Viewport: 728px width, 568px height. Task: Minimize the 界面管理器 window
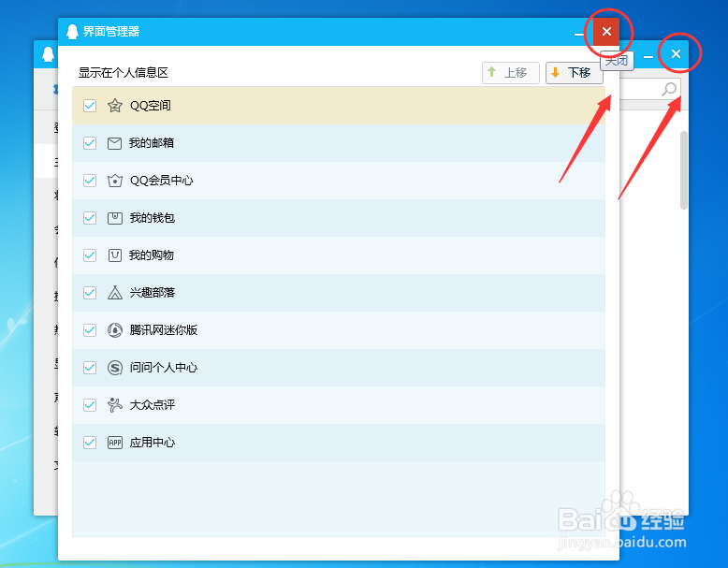[x=579, y=34]
